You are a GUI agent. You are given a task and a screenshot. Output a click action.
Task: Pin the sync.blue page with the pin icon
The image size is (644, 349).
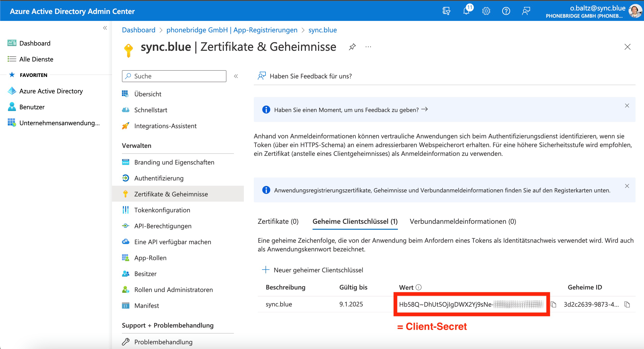(352, 47)
